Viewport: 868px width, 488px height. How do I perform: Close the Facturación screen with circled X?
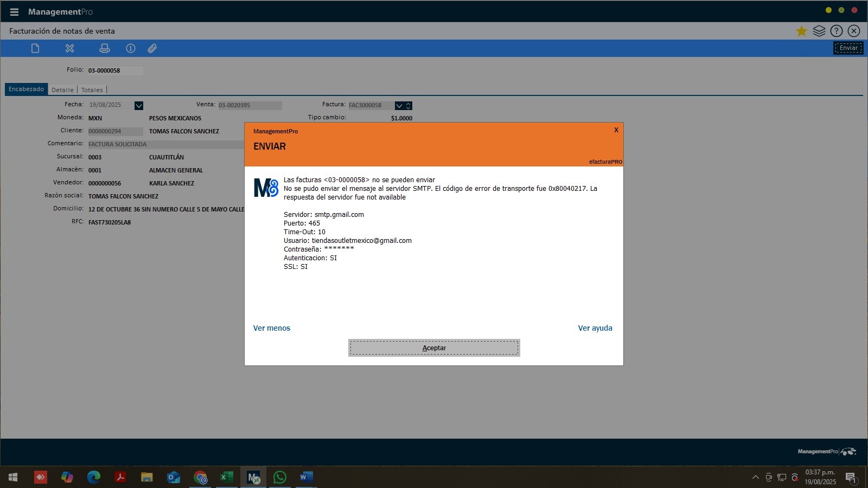pos(854,31)
